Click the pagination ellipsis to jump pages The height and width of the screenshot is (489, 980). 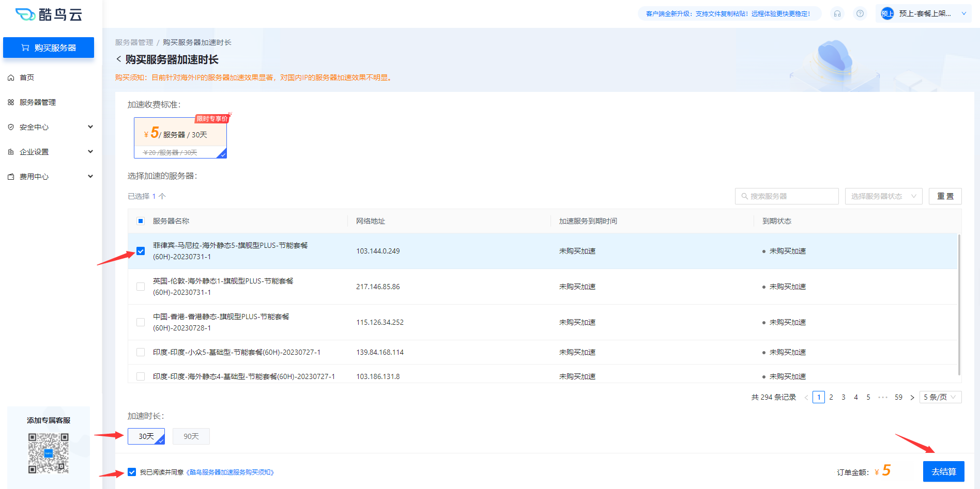point(883,397)
